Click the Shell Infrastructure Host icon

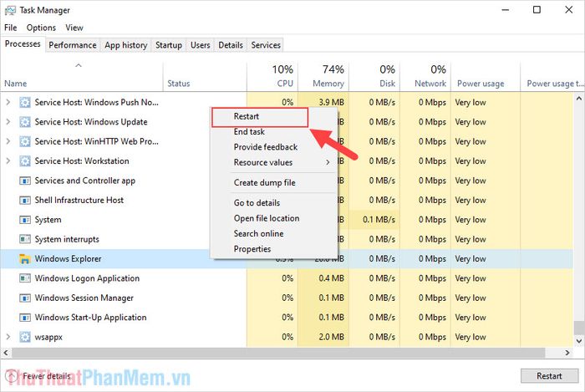pos(25,201)
